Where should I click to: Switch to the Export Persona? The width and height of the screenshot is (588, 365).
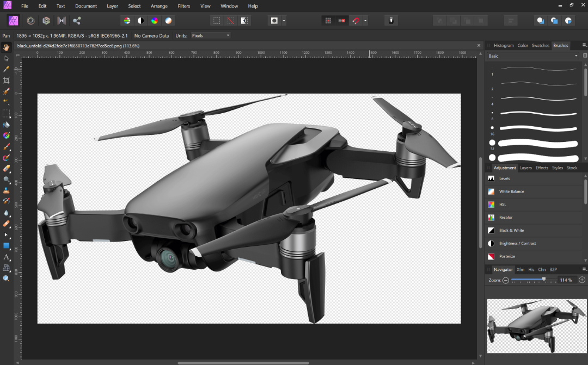[77, 21]
